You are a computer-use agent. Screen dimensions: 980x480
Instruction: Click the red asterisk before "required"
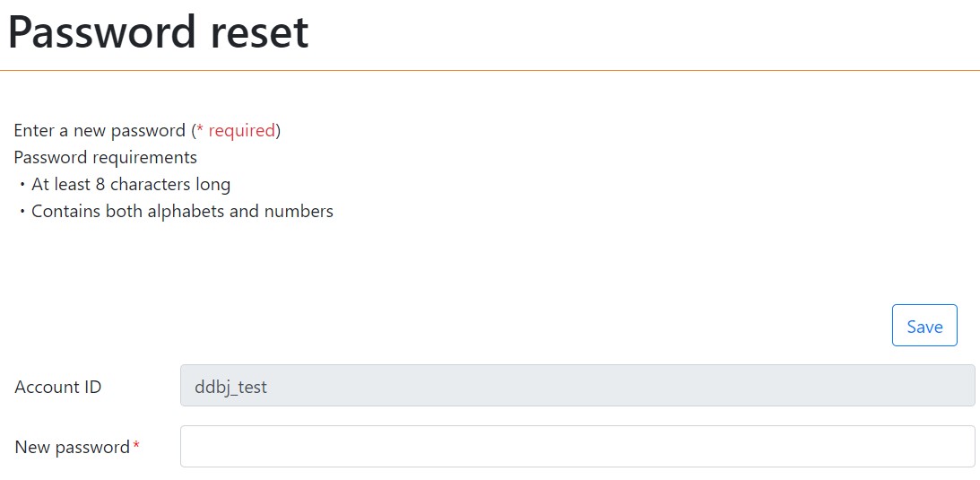(x=200, y=129)
